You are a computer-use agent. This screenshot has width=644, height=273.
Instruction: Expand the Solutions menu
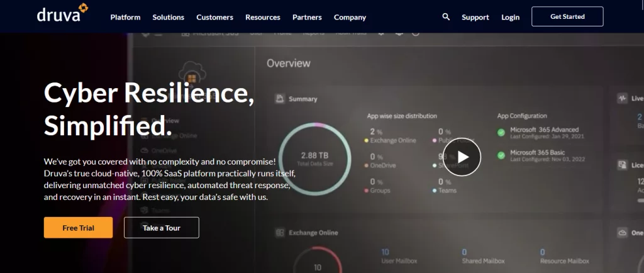coord(168,17)
